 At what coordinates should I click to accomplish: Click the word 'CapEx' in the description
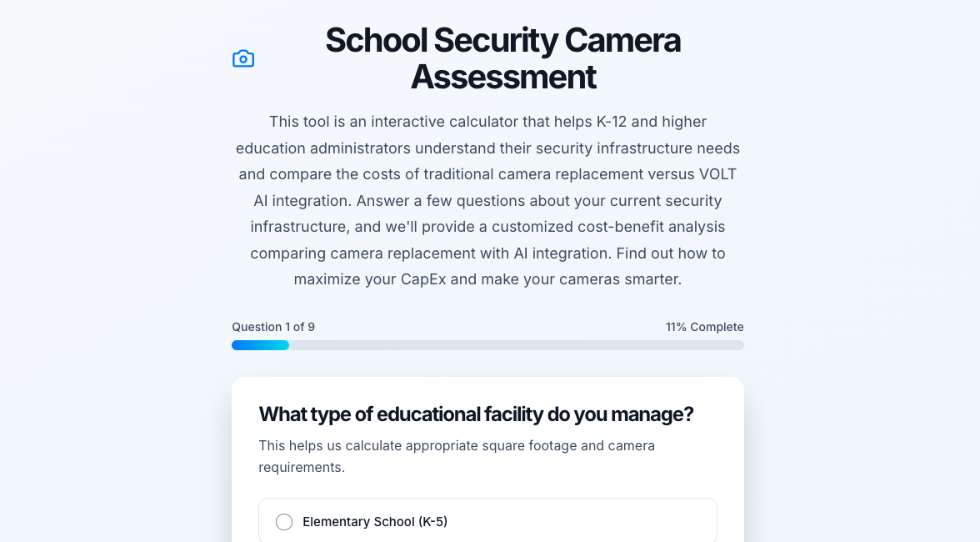tap(423, 279)
